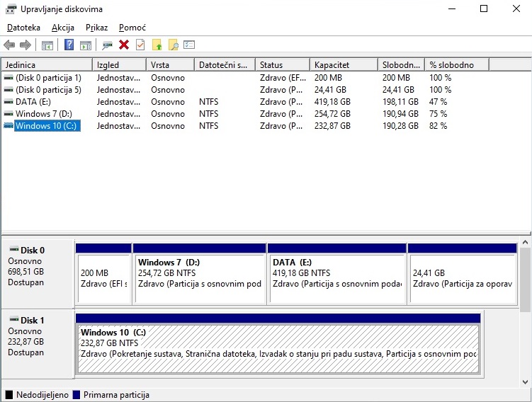Viewport: 532px width, 402px height.
Task: Open the Datoteka menu
Action: (23, 27)
